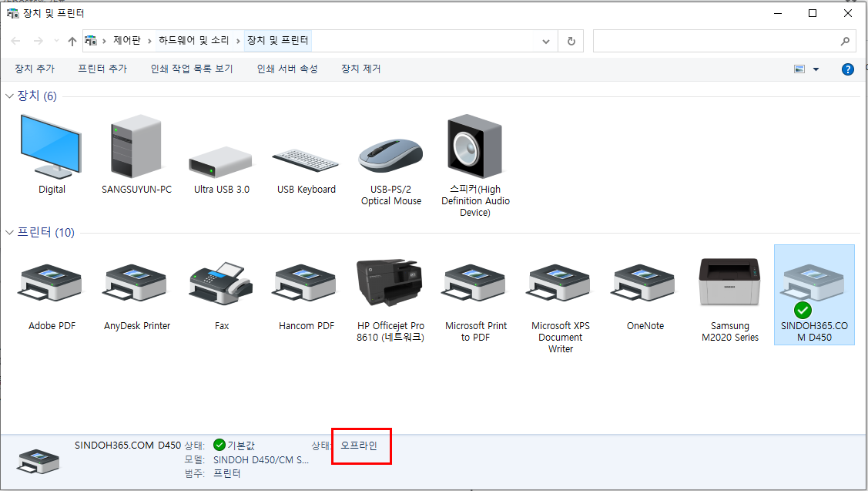Open the address bar history dropdown
Image resolution: width=868 pixels, height=491 pixels.
[546, 42]
